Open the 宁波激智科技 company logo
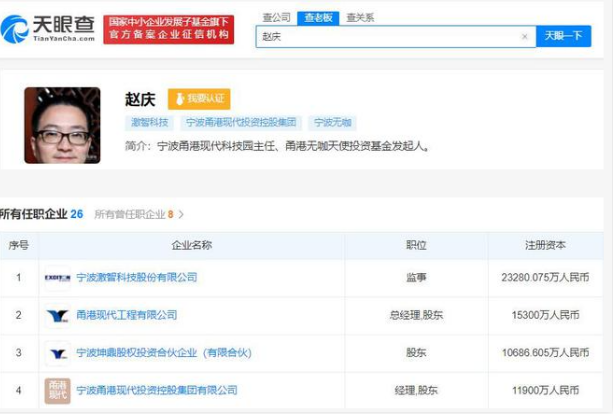Viewport: 613px width, 414px height. coord(57,278)
